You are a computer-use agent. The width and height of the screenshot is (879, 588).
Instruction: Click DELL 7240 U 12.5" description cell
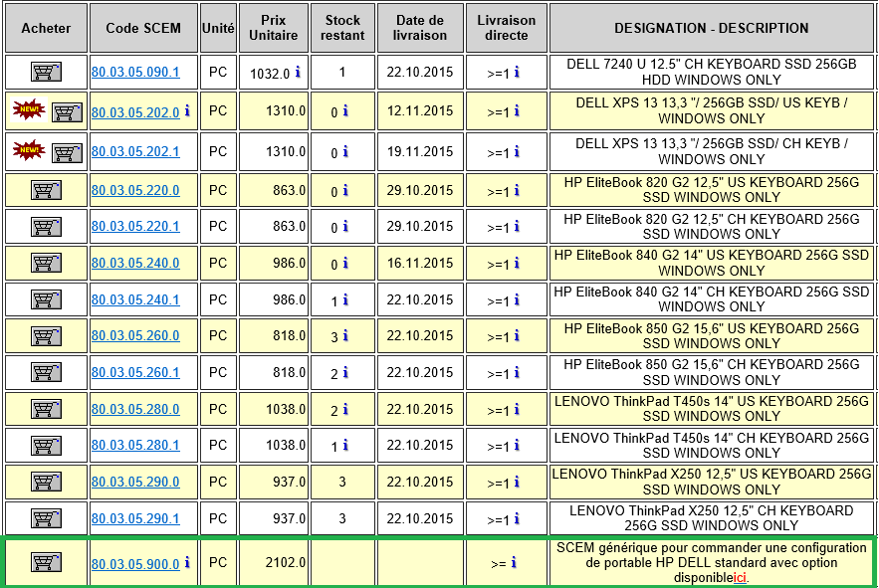(712, 72)
